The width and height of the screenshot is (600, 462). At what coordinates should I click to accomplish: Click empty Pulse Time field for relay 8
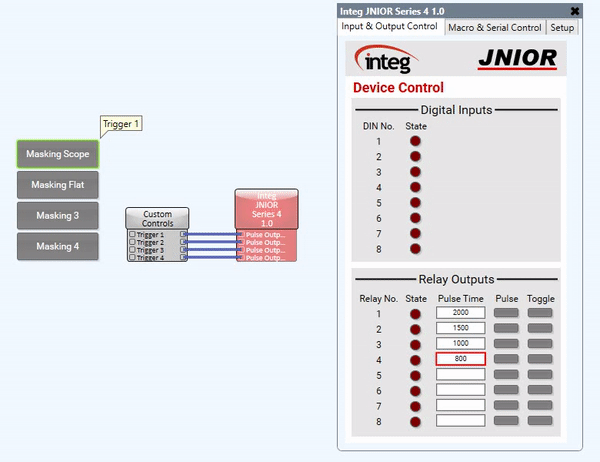pos(460,420)
